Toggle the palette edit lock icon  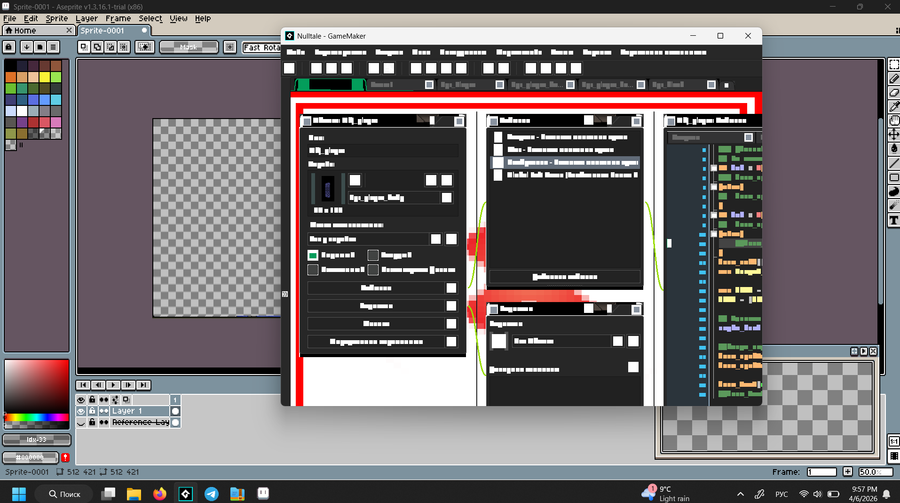pos(9,47)
